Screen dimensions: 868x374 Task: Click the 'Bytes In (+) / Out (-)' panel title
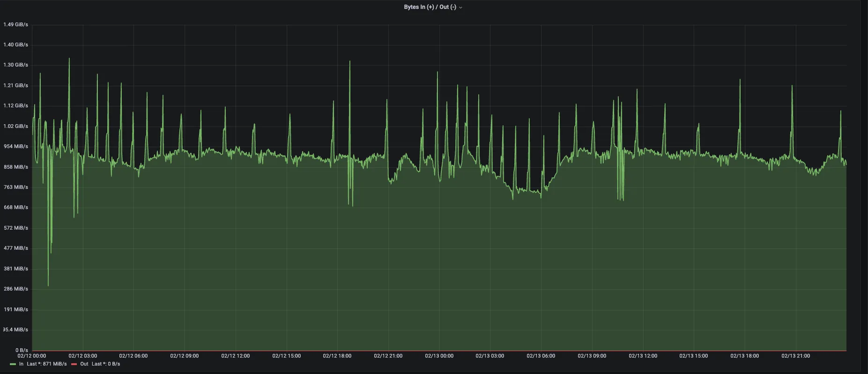[430, 7]
